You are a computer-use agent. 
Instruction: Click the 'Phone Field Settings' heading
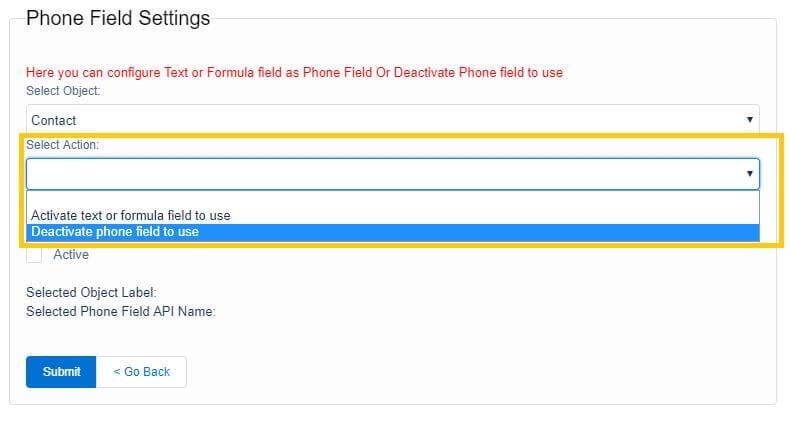(118, 18)
